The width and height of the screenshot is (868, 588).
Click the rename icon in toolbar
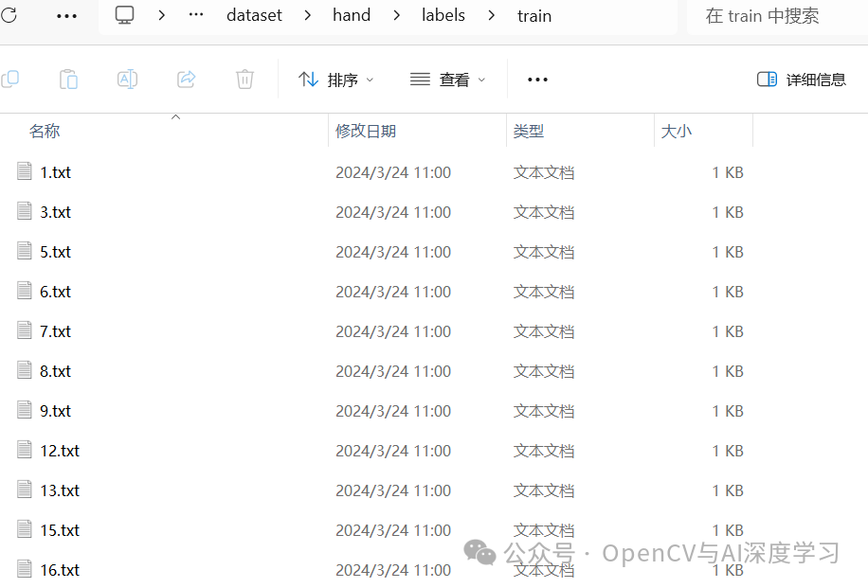point(127,80)
